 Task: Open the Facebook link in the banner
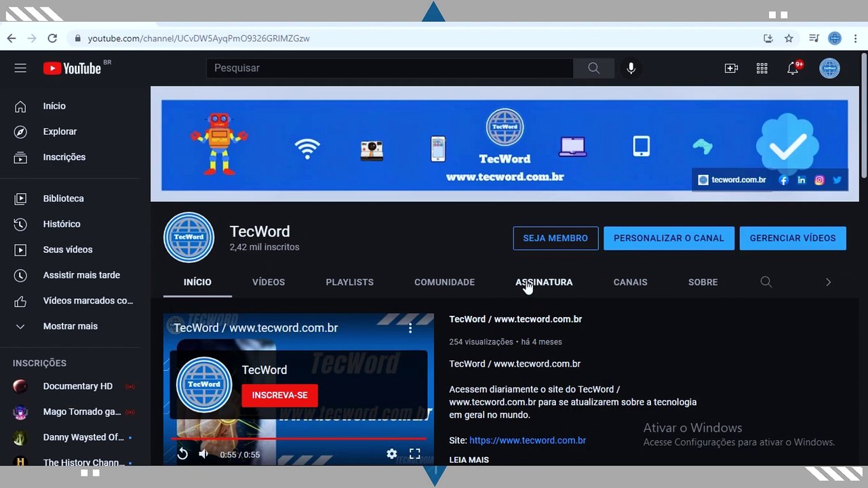click(783, 180)
